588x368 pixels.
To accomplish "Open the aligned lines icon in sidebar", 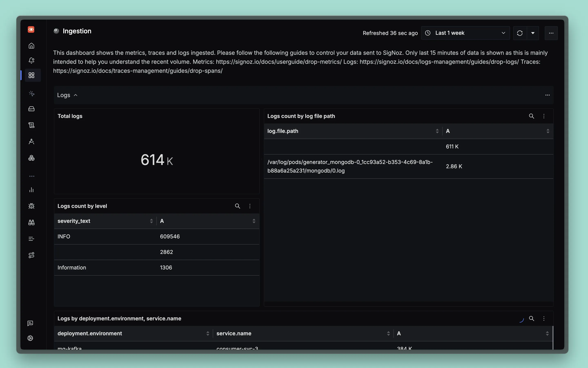I will pos(31,239).
